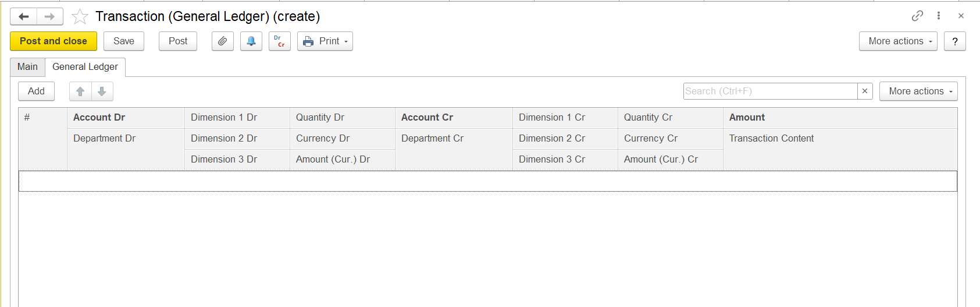The height and width of the screenshot is (307, 980).
Task: Open the top More actions dropdown
Action: coord(897,41)
